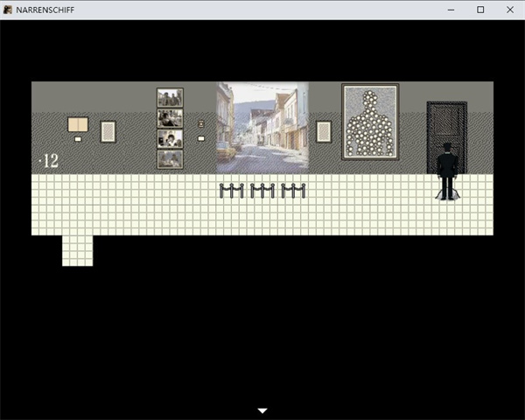Image resolution: width=525 pixels, height=420 pixels.
Task: Examine the large street photograph painting
Action: [x=262, y=126]
